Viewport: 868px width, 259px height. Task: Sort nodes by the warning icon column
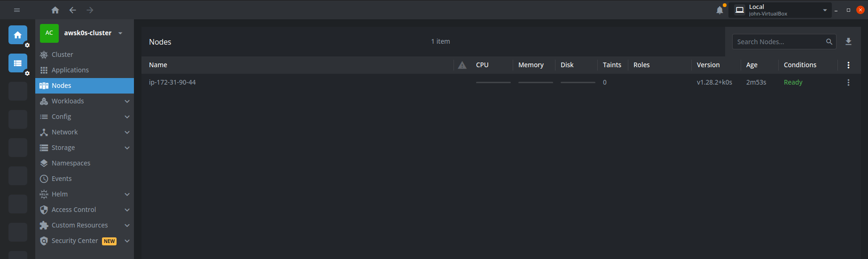coord(462,65)
